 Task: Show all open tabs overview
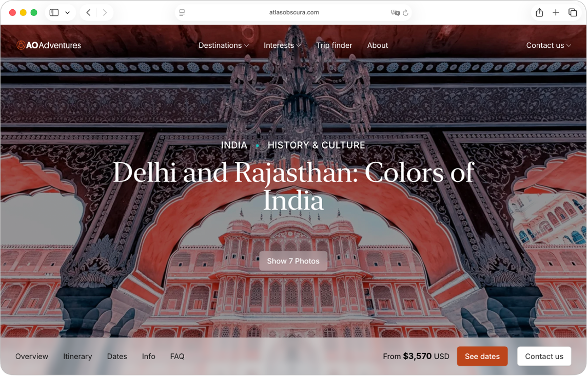click(572, 12)
